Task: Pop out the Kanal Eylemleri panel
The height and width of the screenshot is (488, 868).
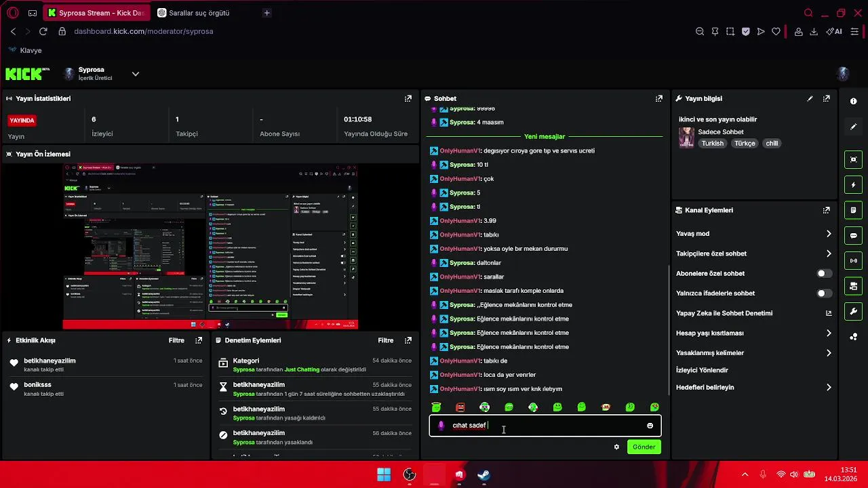Action: pyautogui.click(x=826, y=210)
